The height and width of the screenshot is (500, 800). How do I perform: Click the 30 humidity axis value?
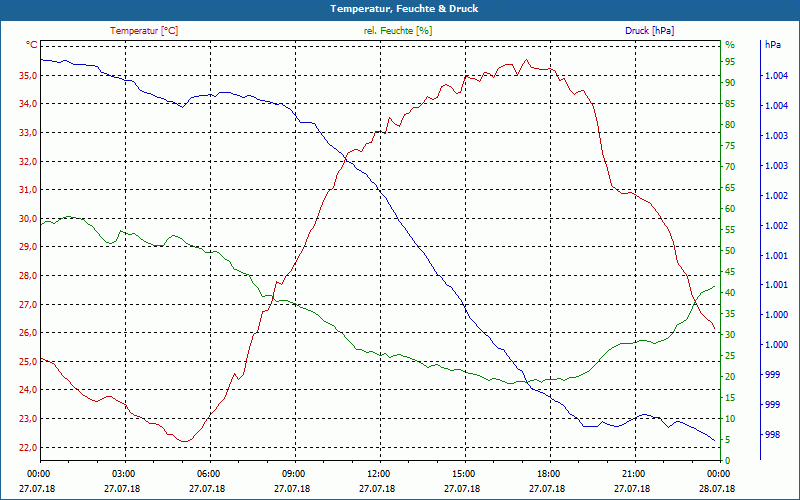(x=730, y=335)
